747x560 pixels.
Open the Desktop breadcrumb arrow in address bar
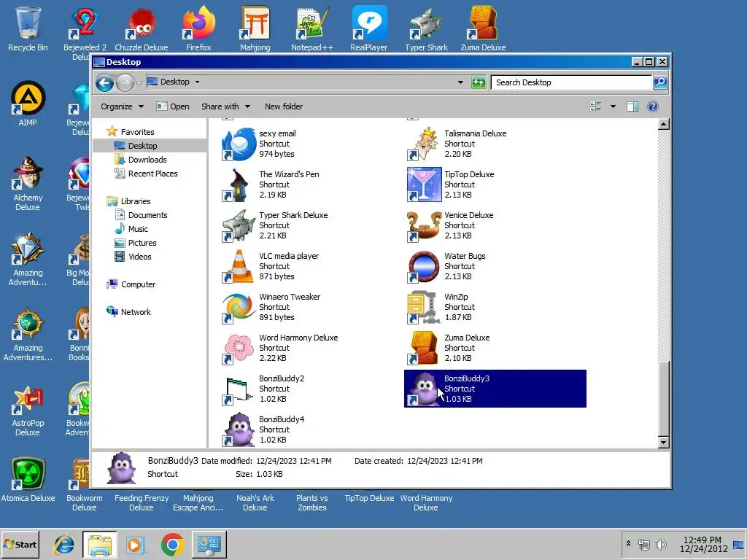click(x=197, y=82)
